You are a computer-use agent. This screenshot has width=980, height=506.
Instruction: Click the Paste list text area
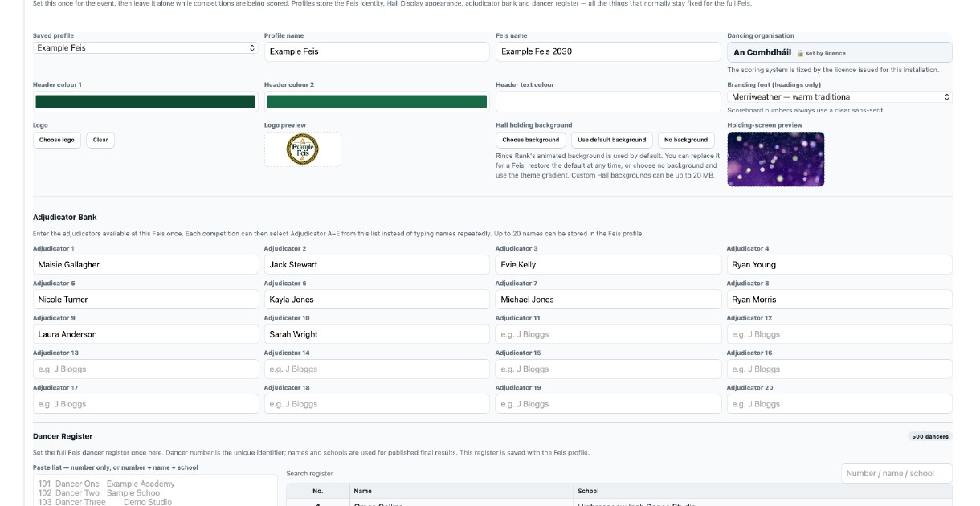(155, 491)
